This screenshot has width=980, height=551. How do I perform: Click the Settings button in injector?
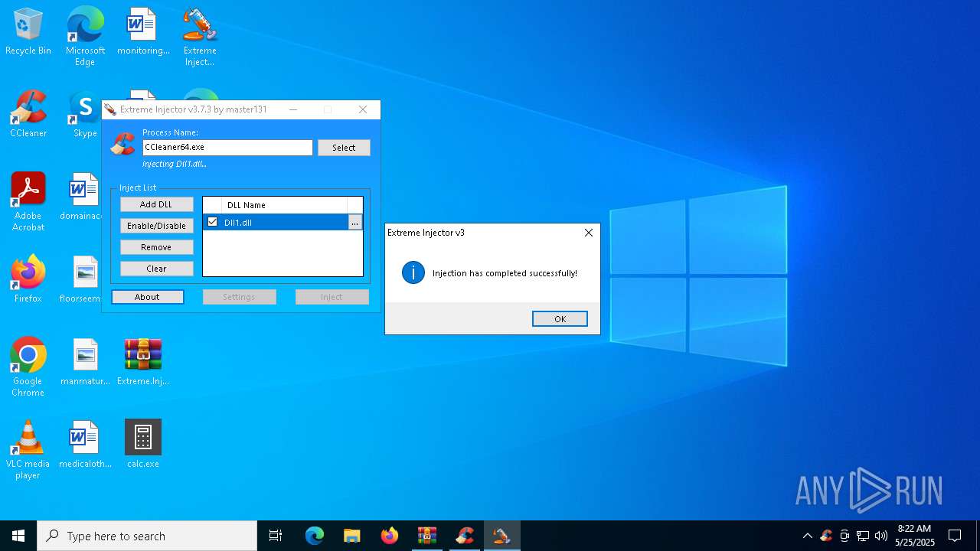point(239,297)
